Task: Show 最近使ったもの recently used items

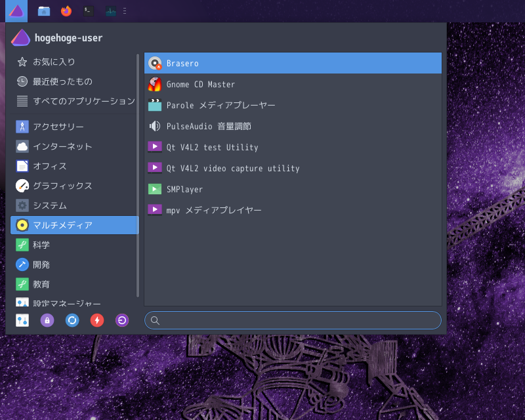Action: point(74,81)
